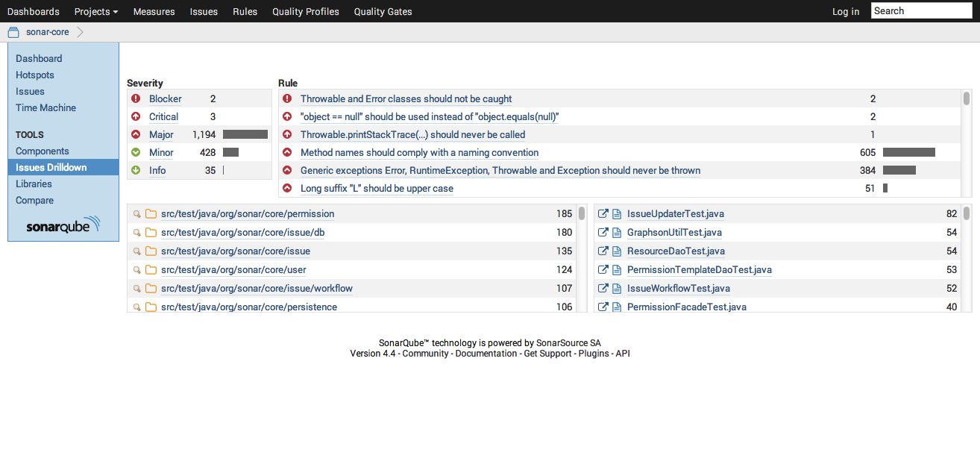
Task: Select Hotspots in the left sidebar
Action: click(35, 75)
